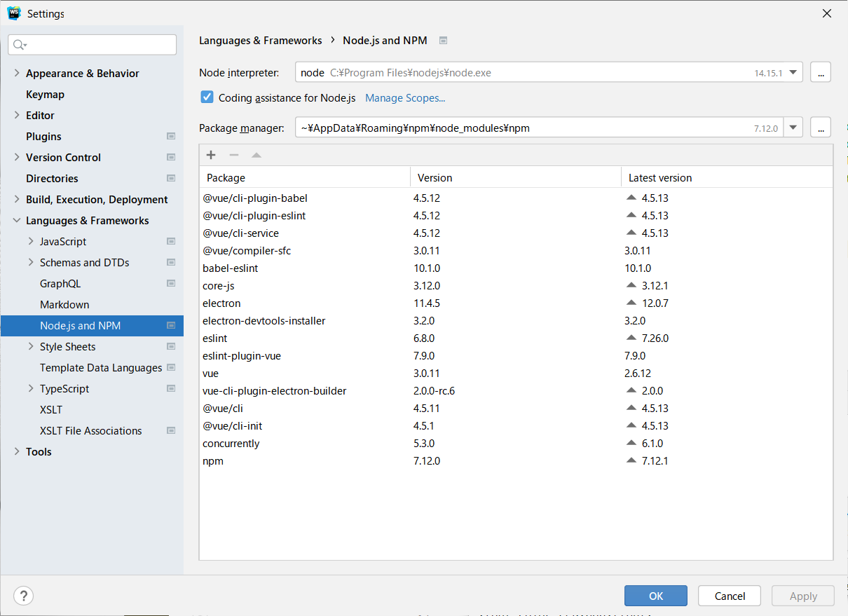Click the WebStorm logo in title bar
848x616 pixels.
pos(14,13)
